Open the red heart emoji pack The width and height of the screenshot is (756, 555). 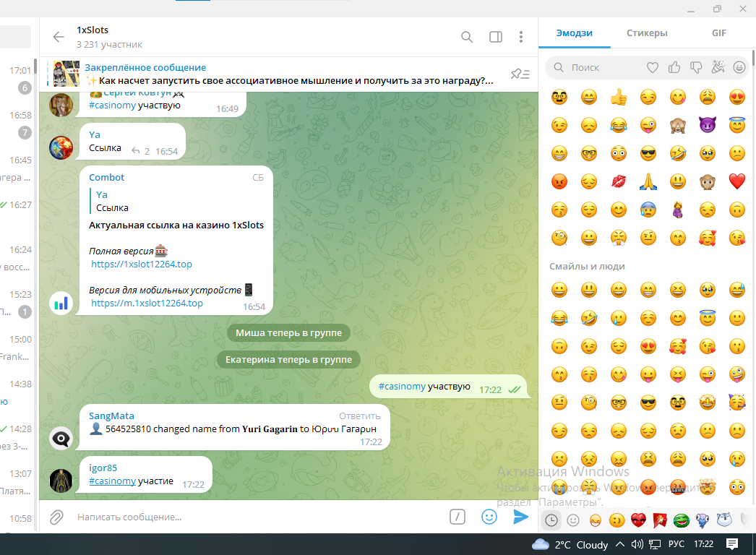tap(638, 520)
